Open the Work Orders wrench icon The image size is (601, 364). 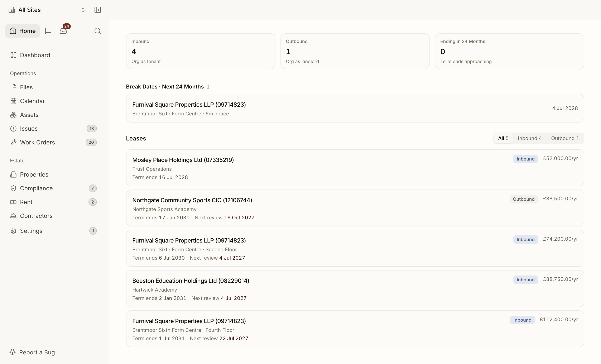click(x=13, y=143)
